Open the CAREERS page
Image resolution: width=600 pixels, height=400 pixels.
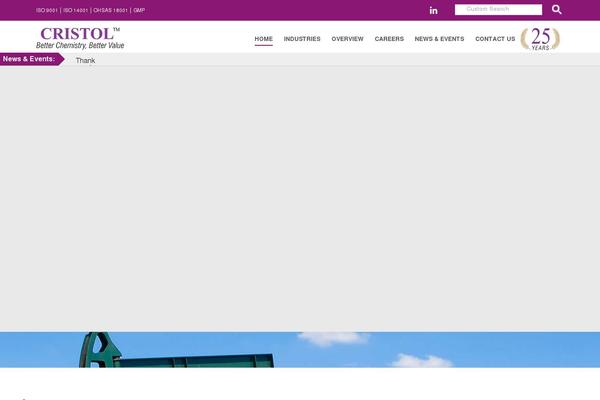[x=389, y=39]
